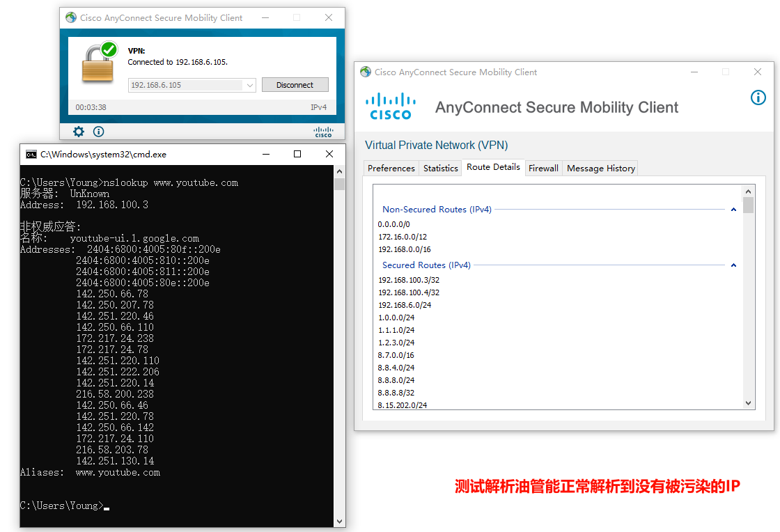Click the cmd window scrollbar up arrow
Image resolution: width=780 pixels, height=532 pixels.
coord(339,171)
